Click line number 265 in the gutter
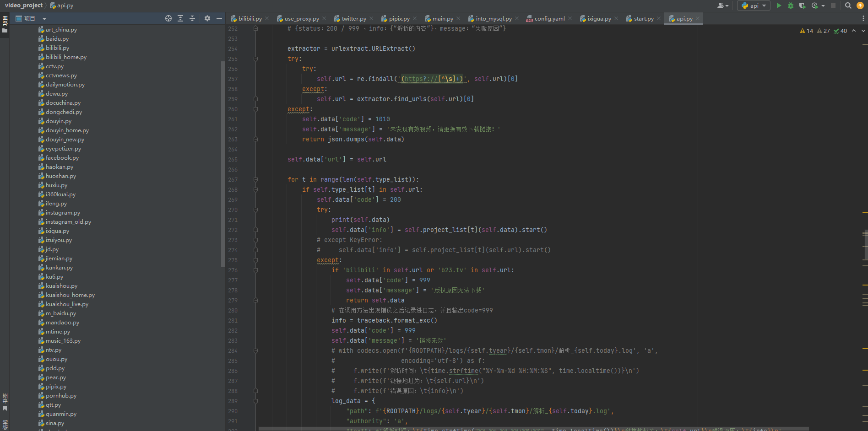 (233, 159)
